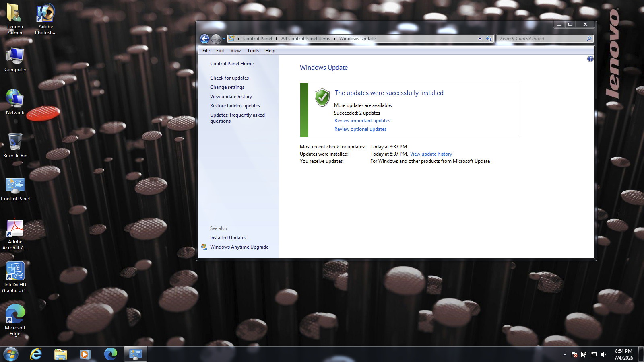
Task: Open Updates: frequently asked questions
Action: (237, 118)
